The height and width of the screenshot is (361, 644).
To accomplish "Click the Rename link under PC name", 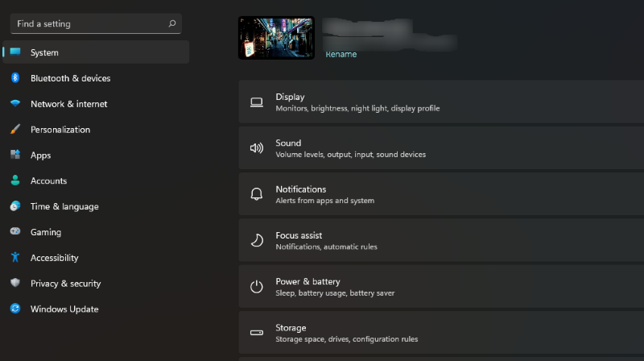I will coord(341,55).
